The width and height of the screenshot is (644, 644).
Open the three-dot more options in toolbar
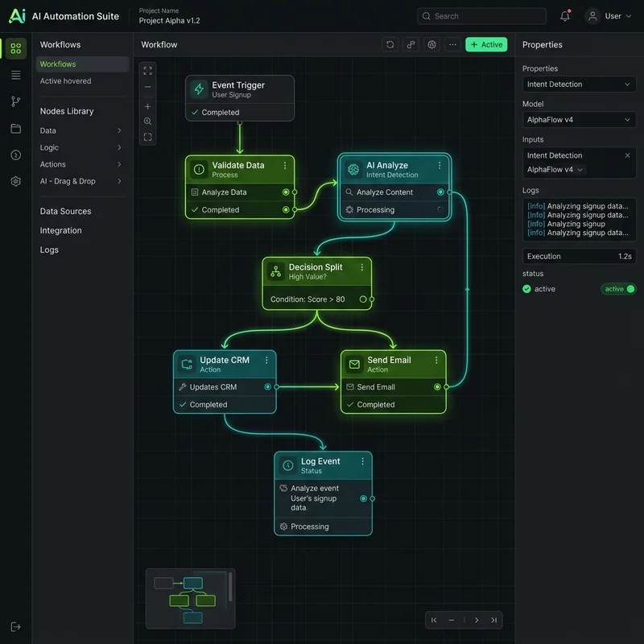(x=452, y=44)
